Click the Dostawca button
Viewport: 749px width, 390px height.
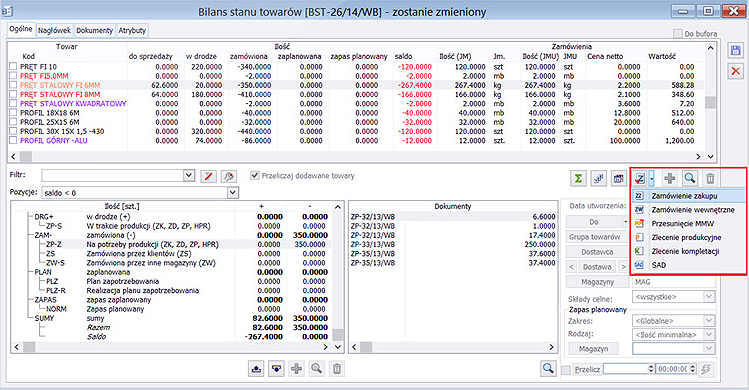597,251
